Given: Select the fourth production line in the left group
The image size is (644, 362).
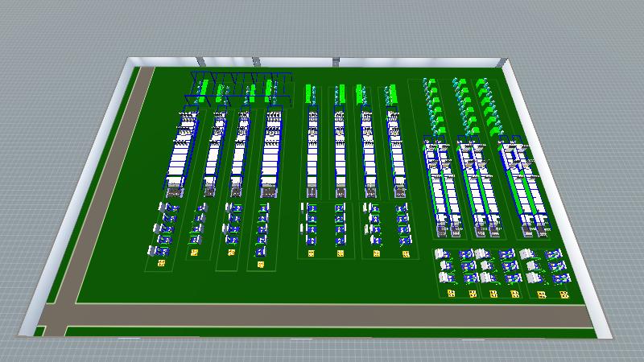Looking at the screenshot, I should (270, 153).
